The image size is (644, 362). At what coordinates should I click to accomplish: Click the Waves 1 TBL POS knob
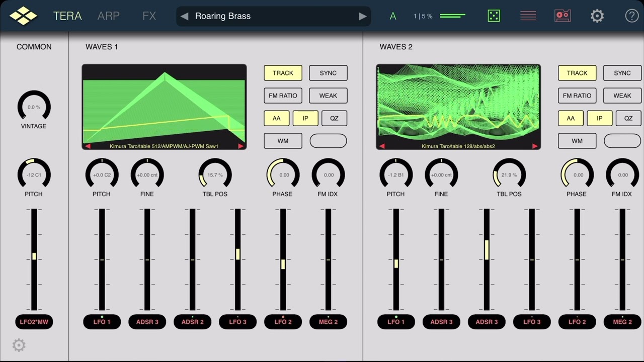tap(215, 174)
